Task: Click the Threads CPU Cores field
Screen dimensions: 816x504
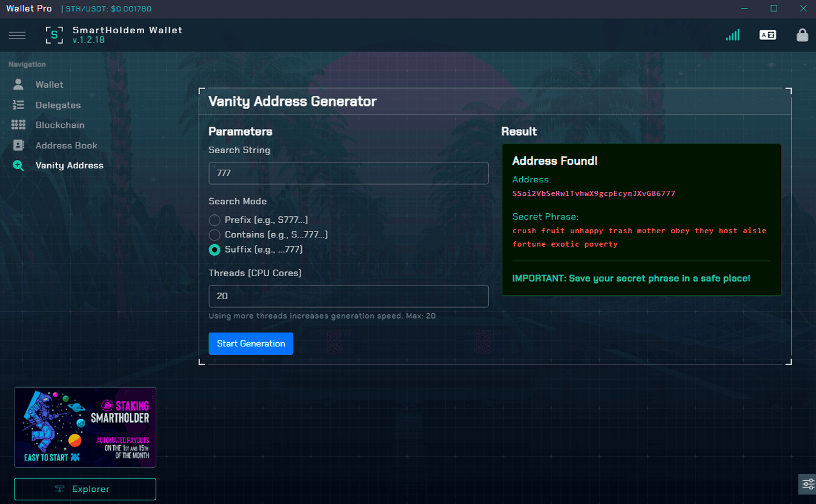Action: click(x=348, y=296)
